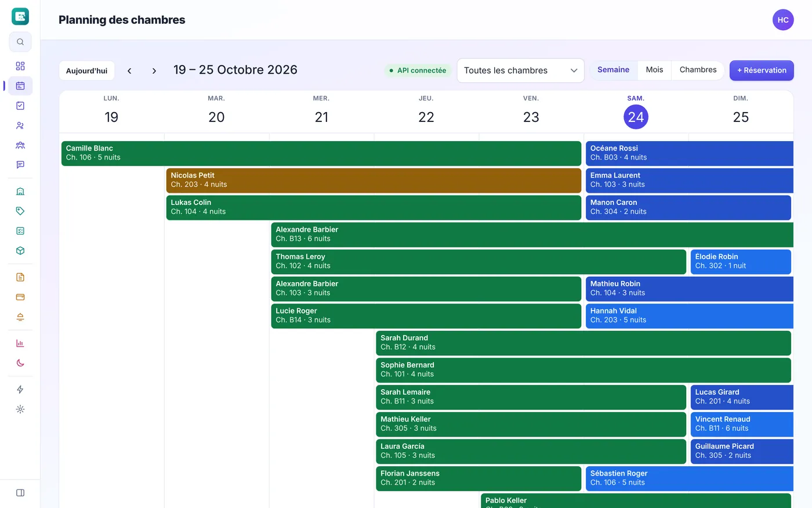Go to the previous week arrow
The width and height of the screenshot is (812, 508).
coord(129,71)
